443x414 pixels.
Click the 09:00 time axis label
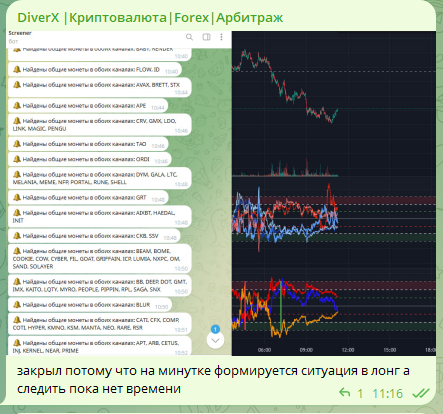[306, 350]
